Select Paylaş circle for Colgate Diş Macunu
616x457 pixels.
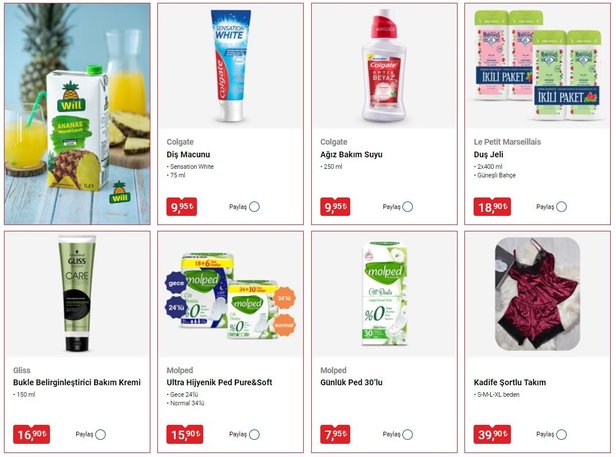tap(254, 207)
